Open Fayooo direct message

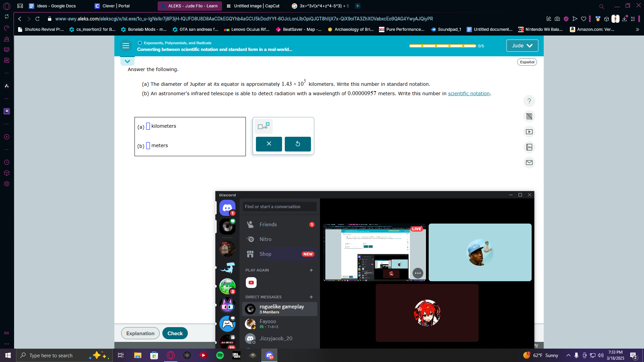tap(280, 324)
